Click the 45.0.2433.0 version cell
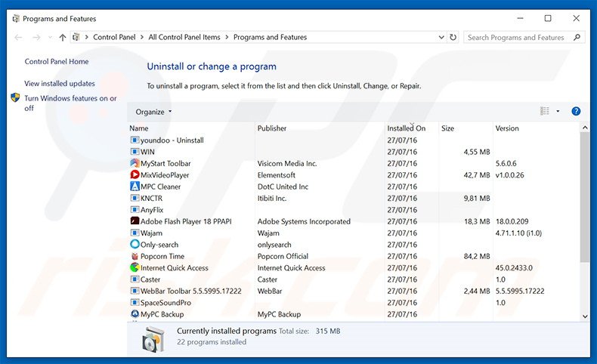The width and height of the screenshot is (597, 364). (x=514, y=268)
